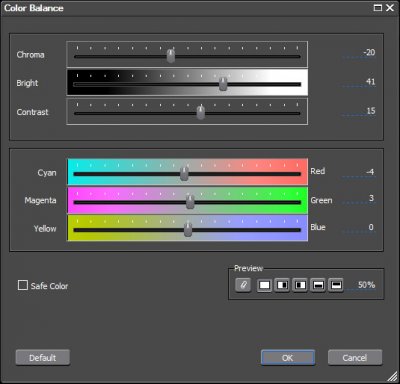Enable the Safe Color checkbox
Screen dimensions: 400x384
pos(23,285)
